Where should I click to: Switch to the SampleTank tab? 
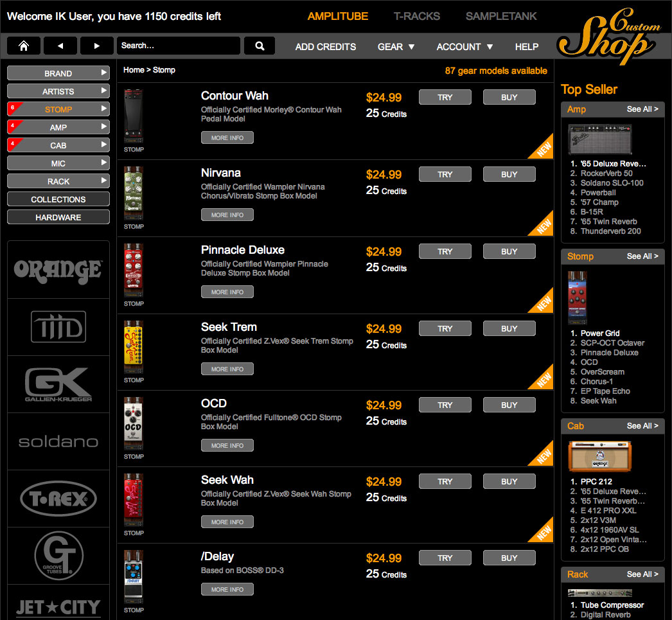click(501, 16)
